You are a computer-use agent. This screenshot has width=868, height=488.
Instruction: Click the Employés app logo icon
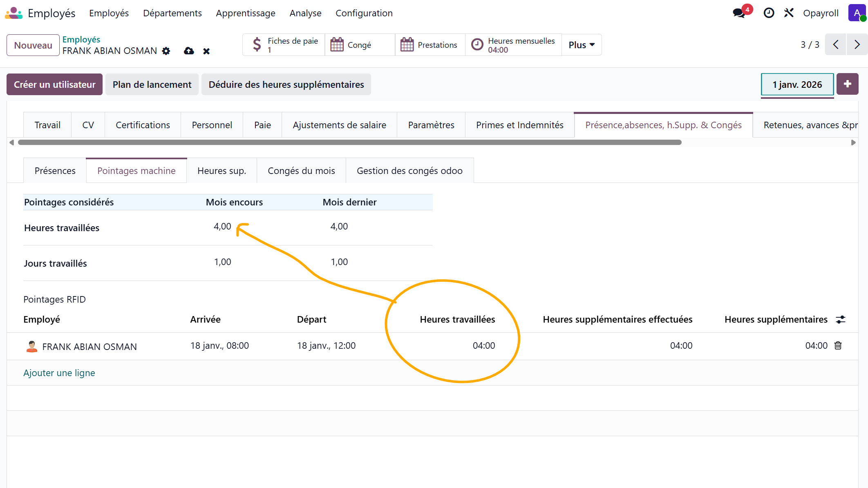[x=14, y=13]
